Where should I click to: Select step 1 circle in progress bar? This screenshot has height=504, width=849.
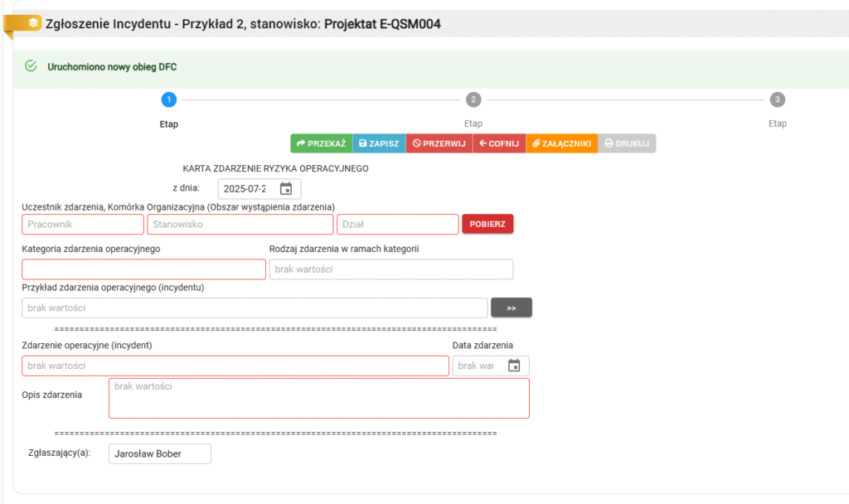[x=168, y=99]
